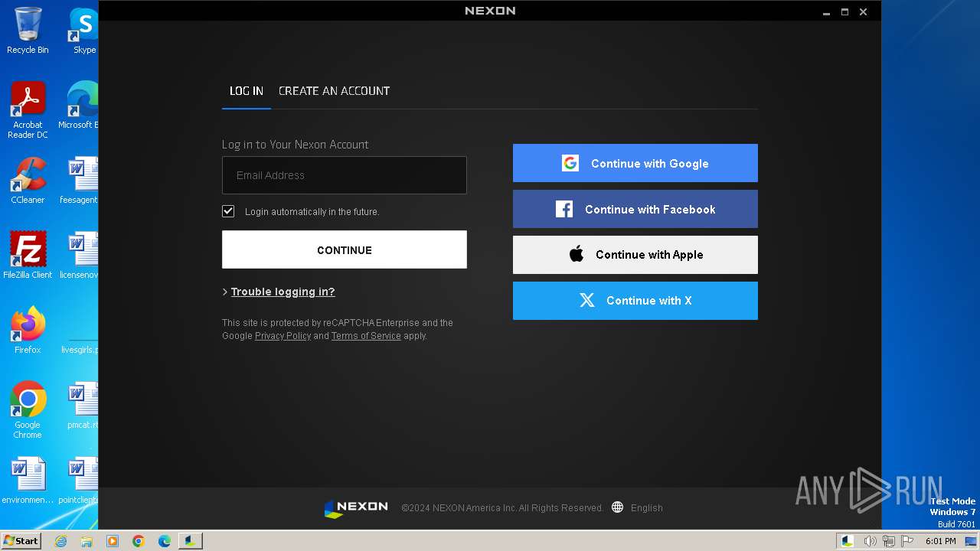Minimize the Nexon launcher window
Image resolution: width=980 pixels, height=551 pixels.
pos(827,12)
